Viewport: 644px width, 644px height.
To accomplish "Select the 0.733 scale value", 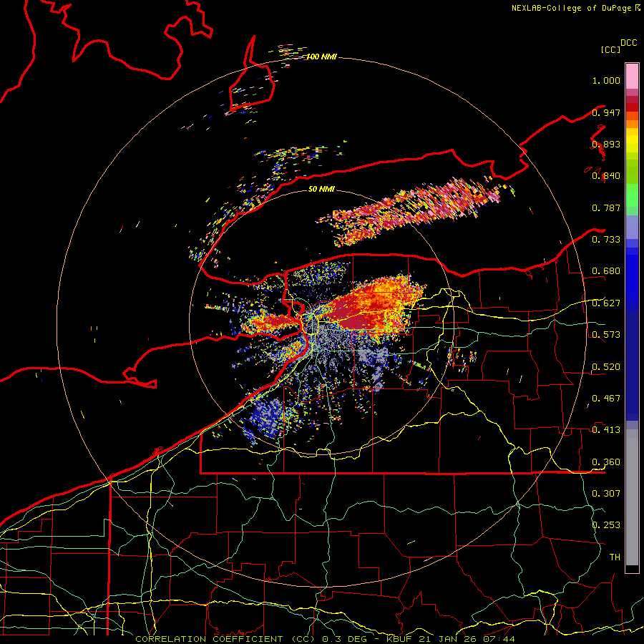I will coord(606,240).
